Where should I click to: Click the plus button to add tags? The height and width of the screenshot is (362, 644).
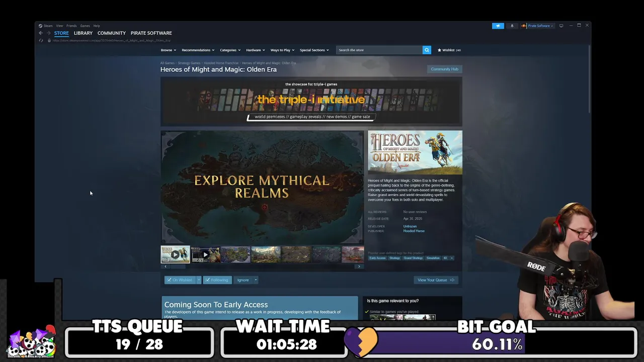[x=451, y=258]
